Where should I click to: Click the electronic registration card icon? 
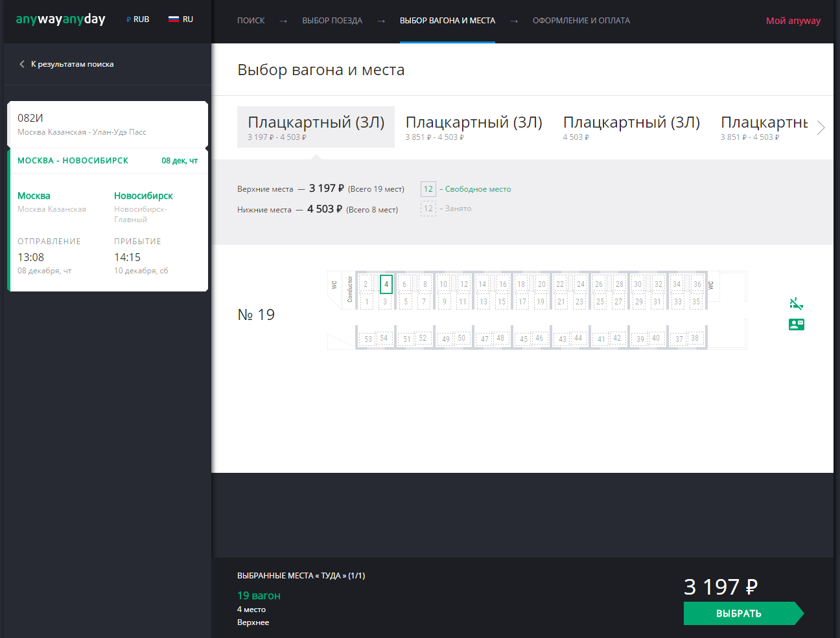(796, 325)
